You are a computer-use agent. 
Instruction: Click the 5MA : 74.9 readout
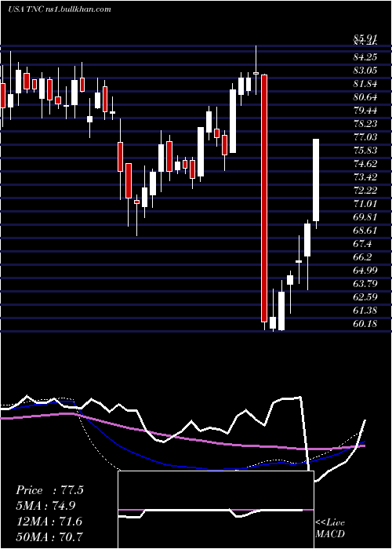(x=45, y=505)
